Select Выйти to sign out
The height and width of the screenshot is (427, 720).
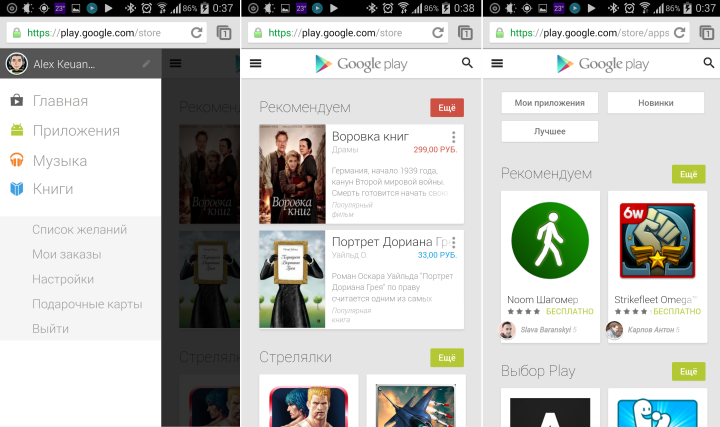coord(51,329)
